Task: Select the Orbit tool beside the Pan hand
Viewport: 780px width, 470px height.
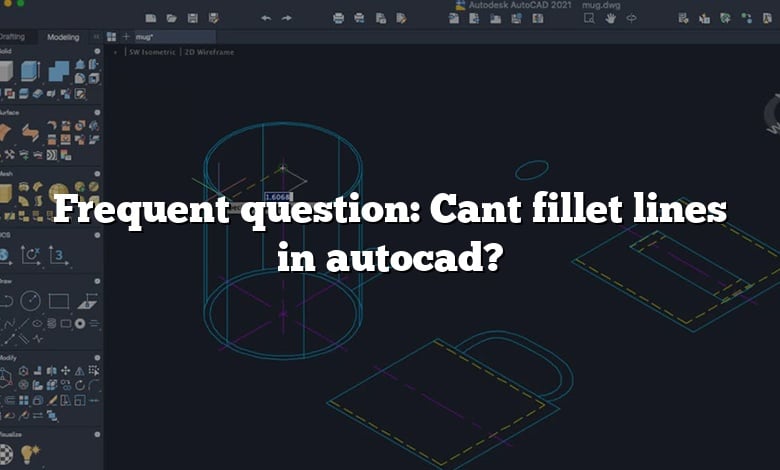Action: (631, 18)
